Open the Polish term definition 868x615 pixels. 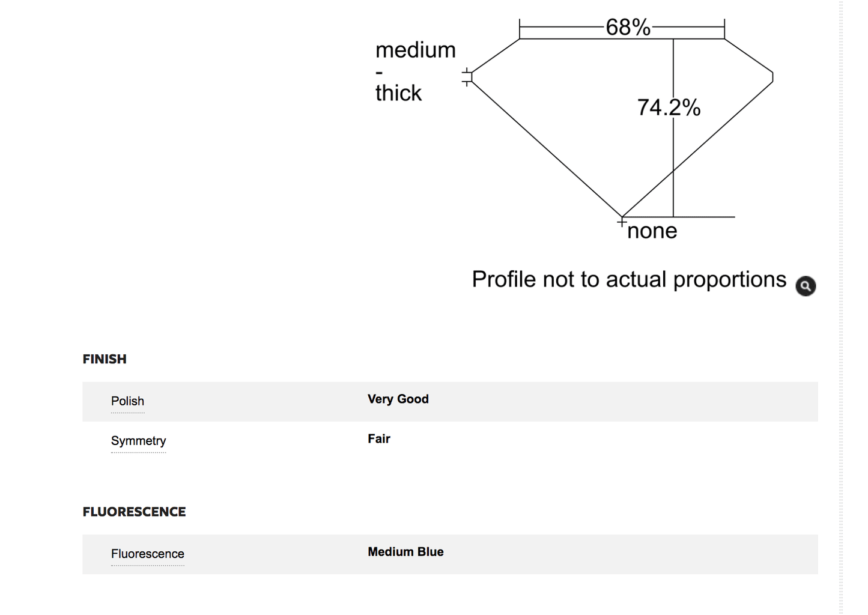point(127,401)
